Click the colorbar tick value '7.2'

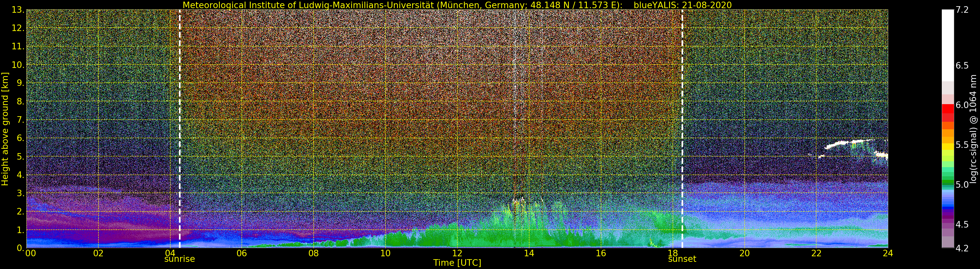click(962, 10)
